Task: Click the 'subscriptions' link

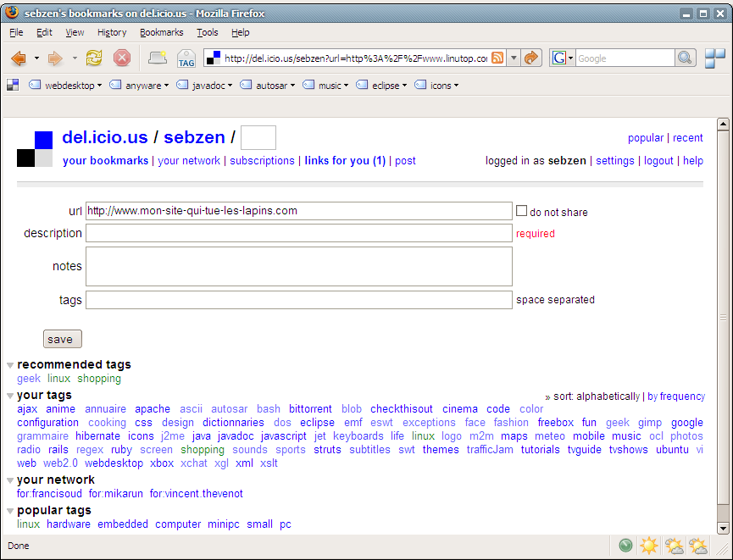Action: tap(262, 160)
